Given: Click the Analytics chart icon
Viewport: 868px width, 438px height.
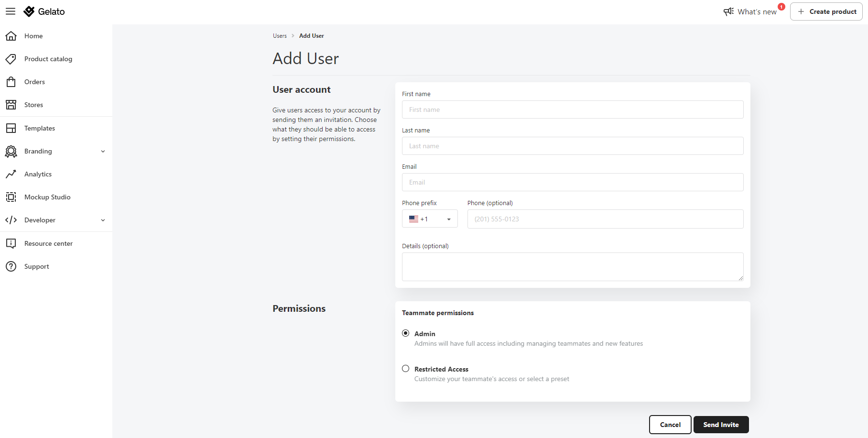Looking at the screenshot, I should [11, 174].
